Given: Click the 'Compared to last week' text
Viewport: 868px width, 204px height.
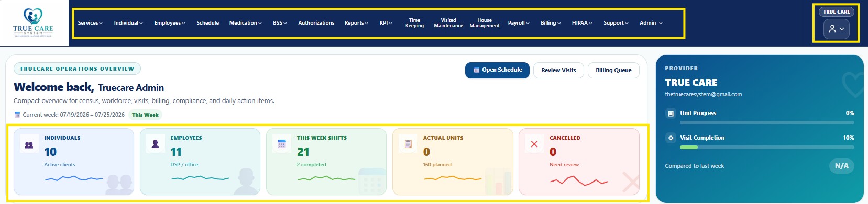Looking at the screenshot, I should (694, 166).
